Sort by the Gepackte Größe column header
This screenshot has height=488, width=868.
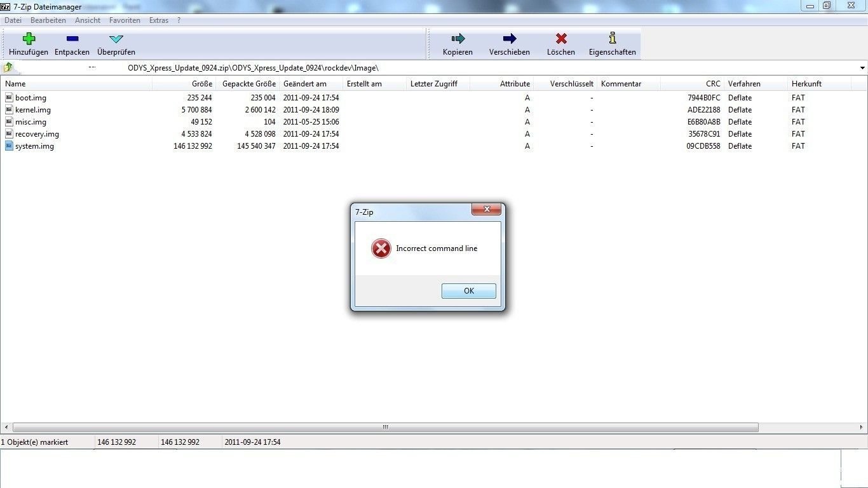coord(248,84)
